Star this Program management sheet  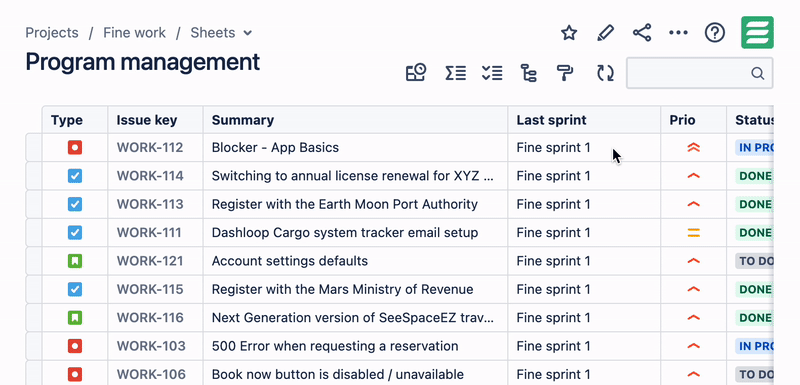tap(568, 33)
